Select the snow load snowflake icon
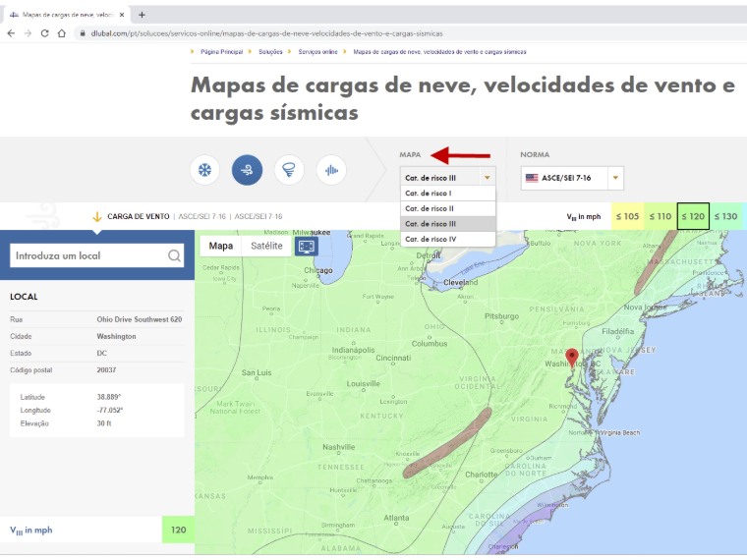Image resolution: width=747 pixels, height=560 pixels. pyautogui.click(x=204, y=170)
